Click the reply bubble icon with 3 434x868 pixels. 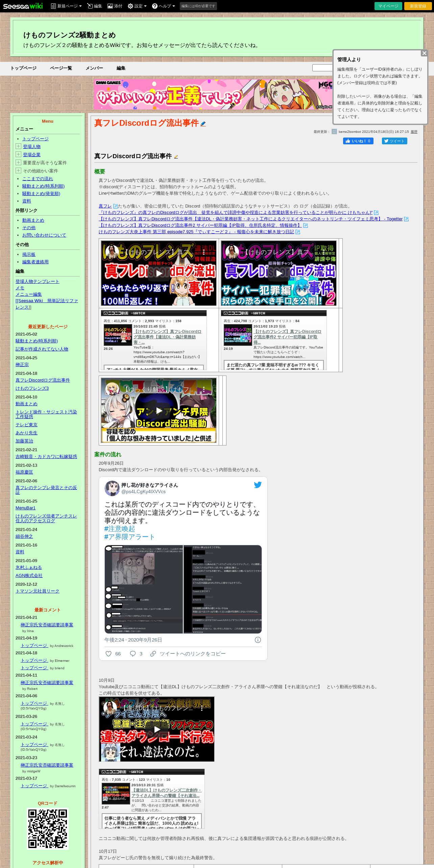[x=133, y=654]
